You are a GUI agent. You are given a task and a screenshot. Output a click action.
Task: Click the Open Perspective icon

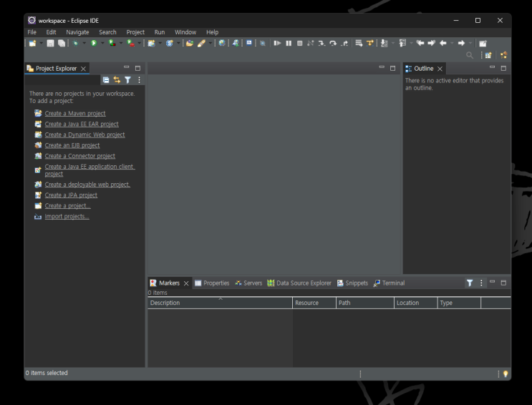(x=488, y=54)
